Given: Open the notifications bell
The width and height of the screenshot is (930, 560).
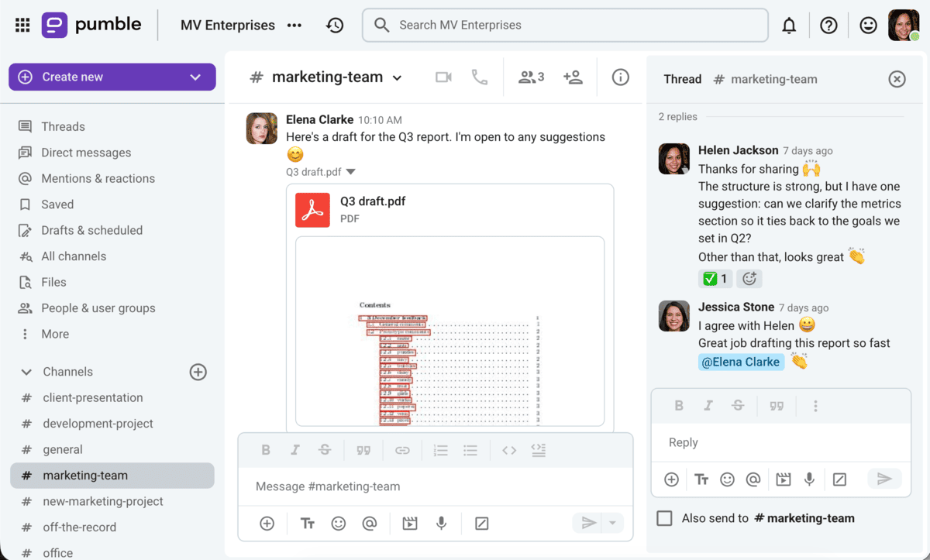Looking at the screenshot, I should pyautogui.click(x=789, y=26).
